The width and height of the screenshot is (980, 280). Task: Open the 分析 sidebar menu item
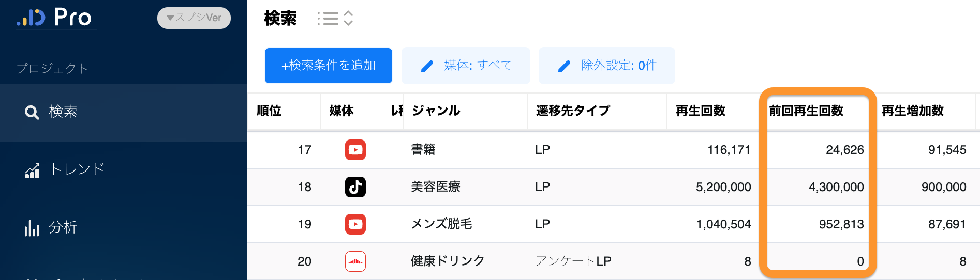[x=63, y=227]
